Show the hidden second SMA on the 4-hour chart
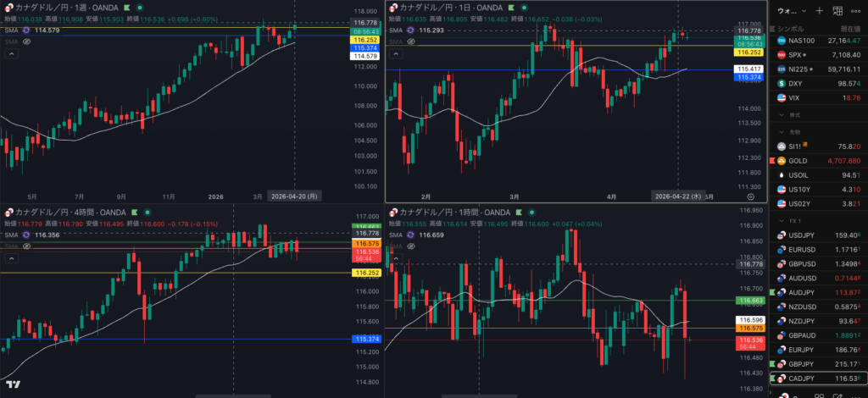The width and height of the screenshot is (868, 398). click(25, 246)
